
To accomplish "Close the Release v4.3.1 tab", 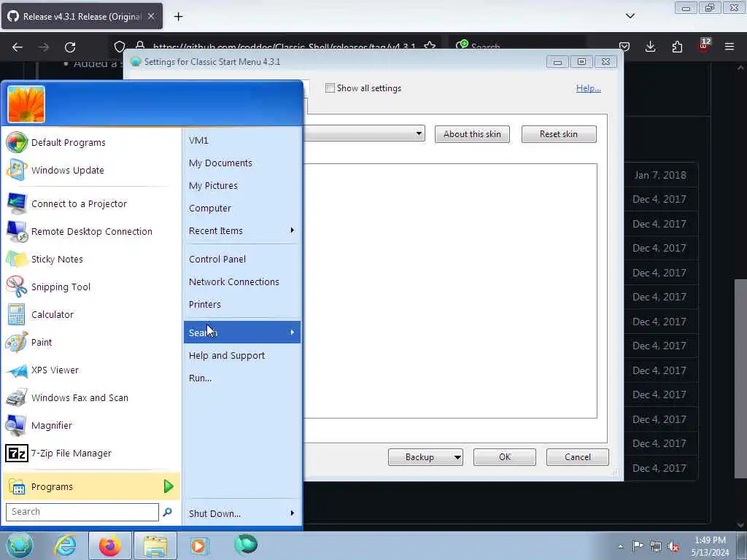I will (150, 16).
